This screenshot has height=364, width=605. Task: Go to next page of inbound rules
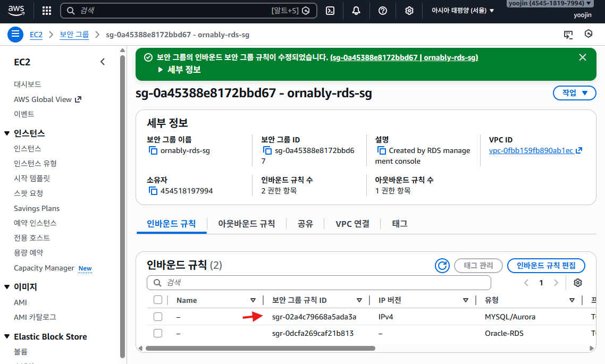(x=556, y=283)
